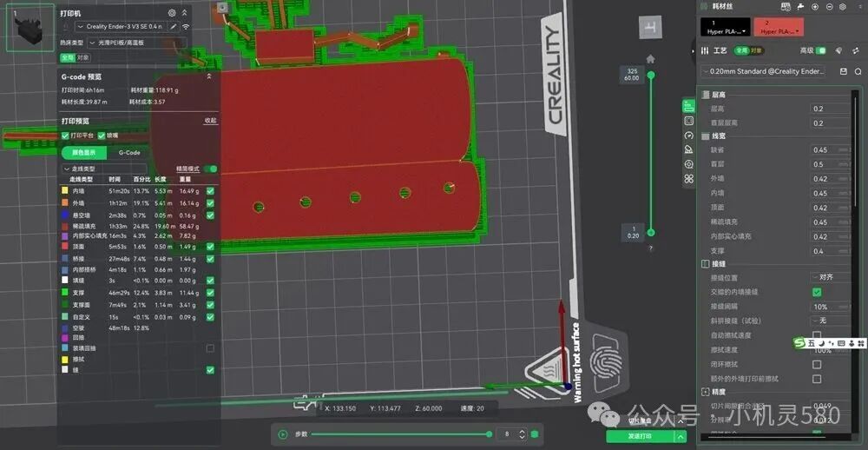The width and height of the screenshot is (868, 450).
Task: Uncheck the 顶面 line type visibility
Action: (x=210, y=247)
